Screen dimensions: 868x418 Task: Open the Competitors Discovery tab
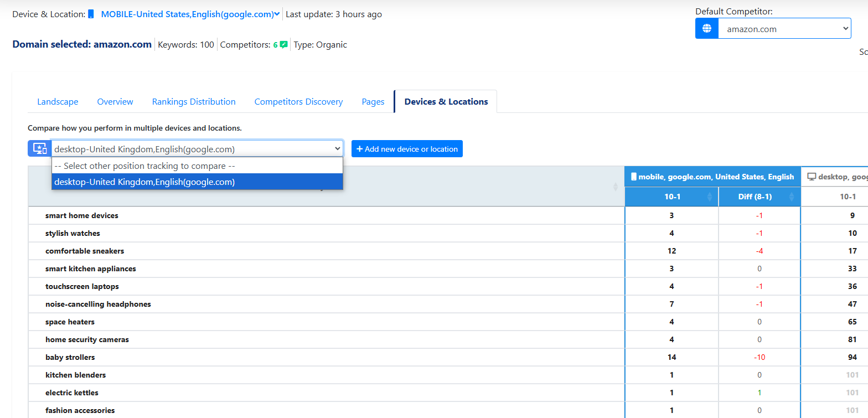pyautogui.click(x=298, y=102)
